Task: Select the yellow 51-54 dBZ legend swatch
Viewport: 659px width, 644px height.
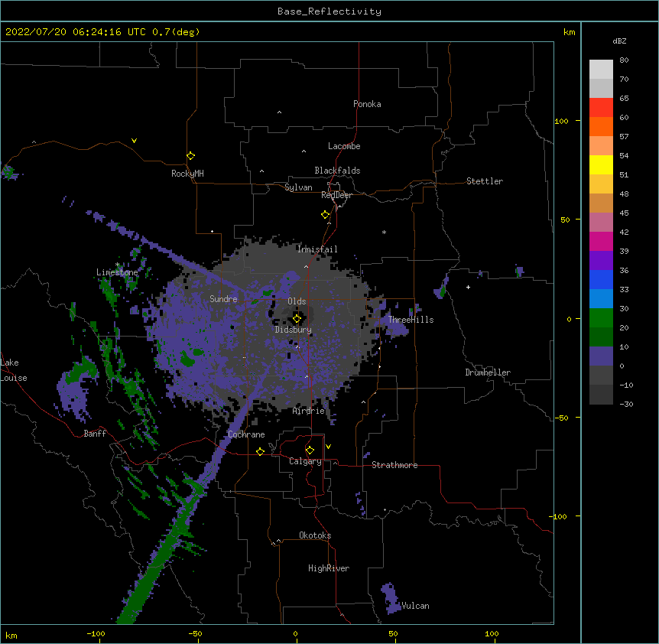Action: pos(601,164)
